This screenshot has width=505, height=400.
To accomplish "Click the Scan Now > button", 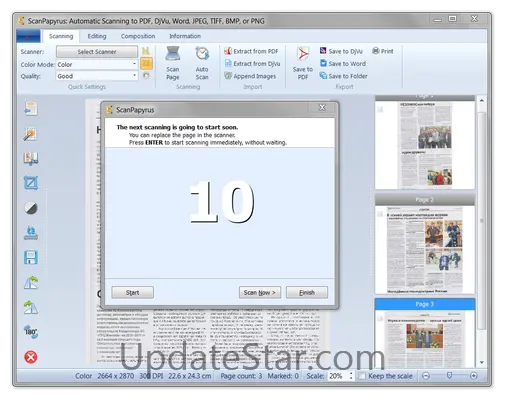I will pyautogui.click(x=260, y=292).
